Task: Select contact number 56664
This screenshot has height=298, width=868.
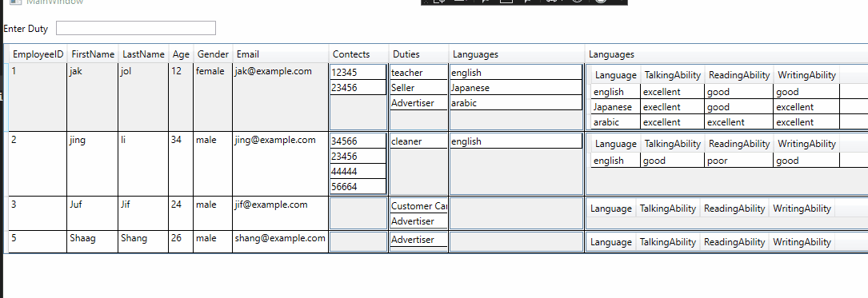Action: pyautogui.click(x=358, y=186)
